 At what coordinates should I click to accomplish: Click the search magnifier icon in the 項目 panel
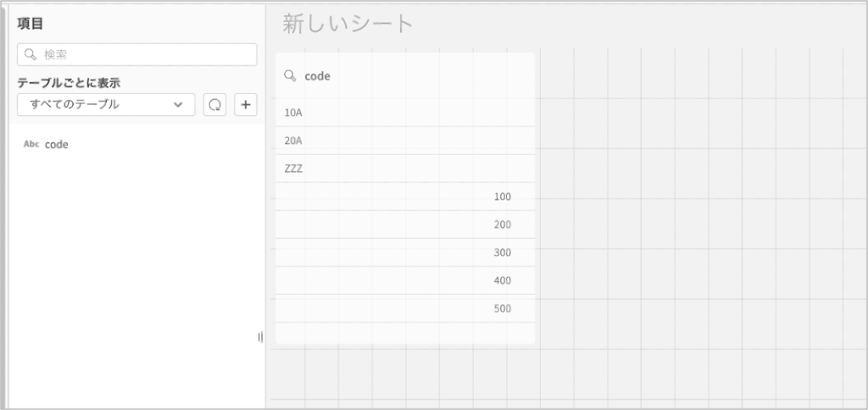coord(31,54)
